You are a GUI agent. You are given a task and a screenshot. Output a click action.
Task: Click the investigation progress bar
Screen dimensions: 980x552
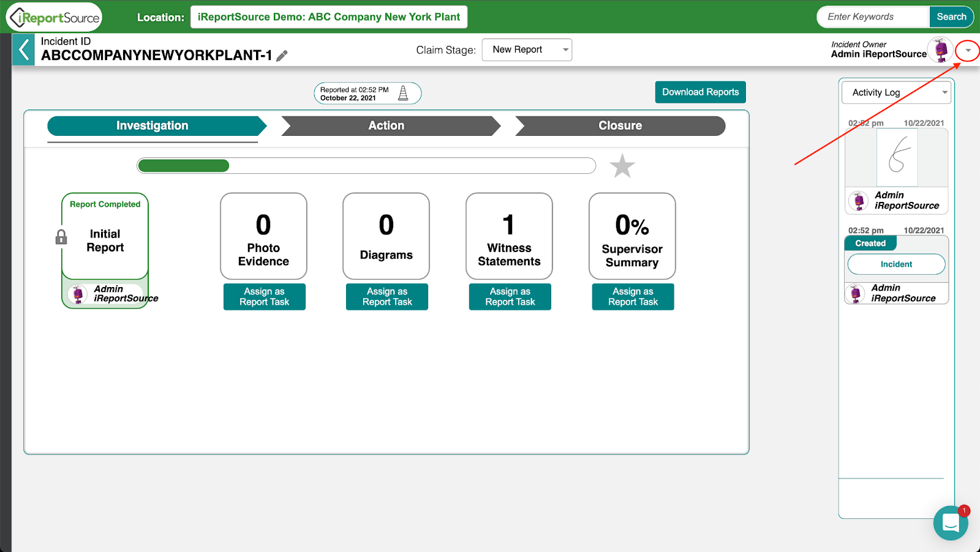click(366, 166)
